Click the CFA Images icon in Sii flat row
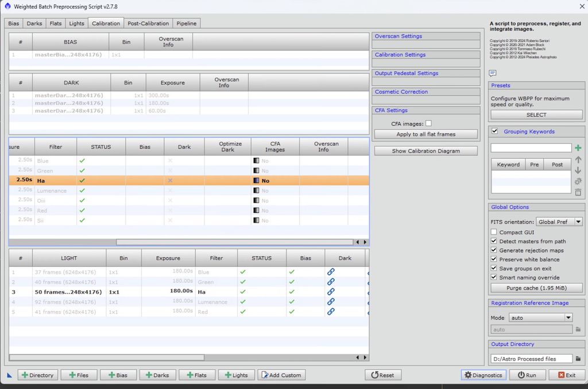Viewport: 588px width, 389px height. [256, 220]
